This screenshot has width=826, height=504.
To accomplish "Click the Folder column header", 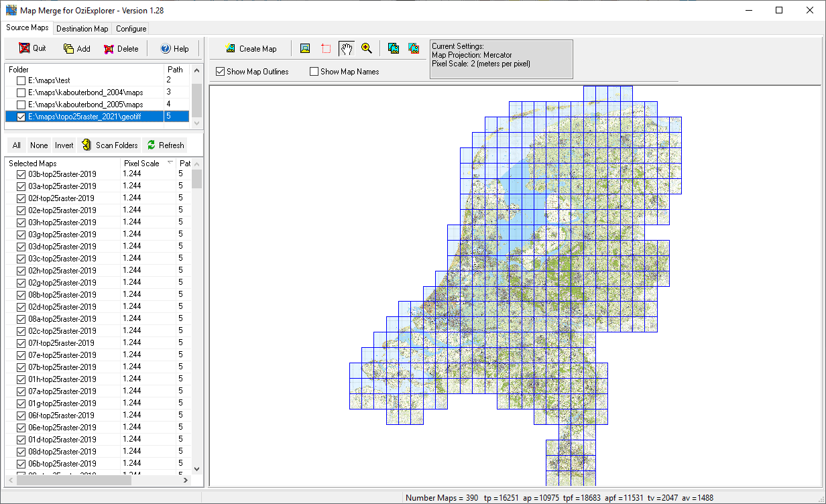I will [84, 70].
